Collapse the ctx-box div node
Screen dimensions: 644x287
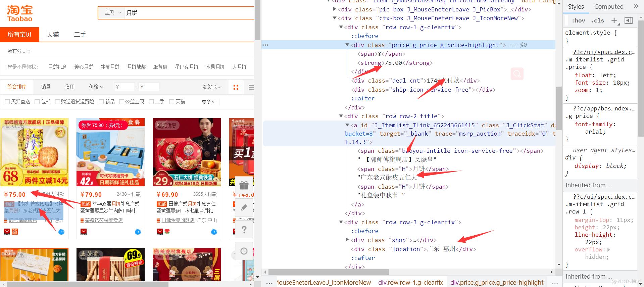[x=335, y=18]
